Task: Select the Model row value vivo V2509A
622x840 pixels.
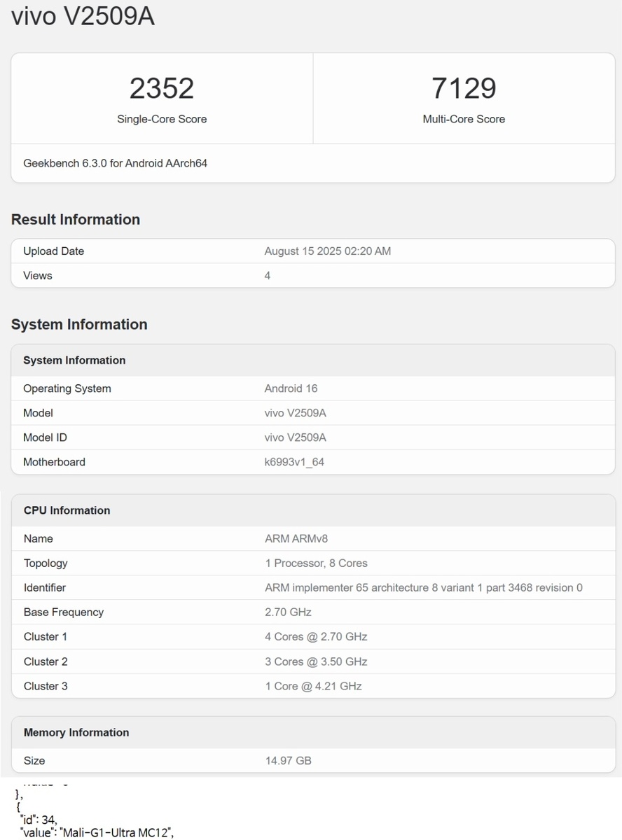Action: click(x=296, y=413)
